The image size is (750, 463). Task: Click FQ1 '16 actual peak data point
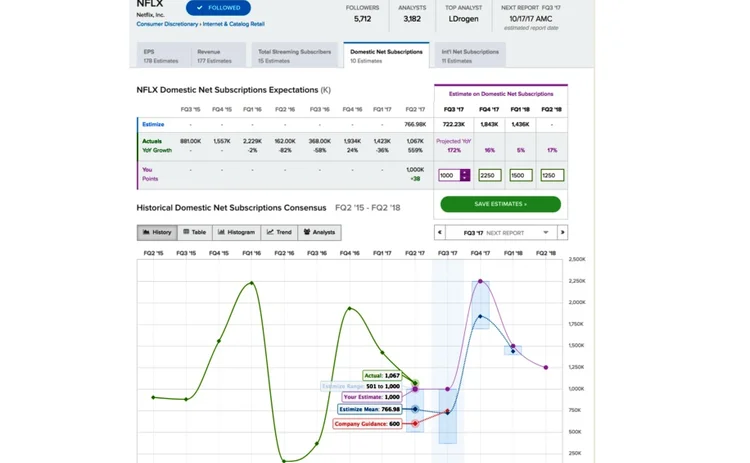click(252, 283)
